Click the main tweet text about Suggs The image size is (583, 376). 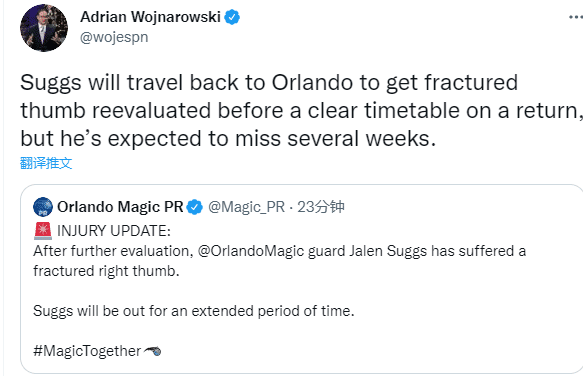[x=302, y=110]
